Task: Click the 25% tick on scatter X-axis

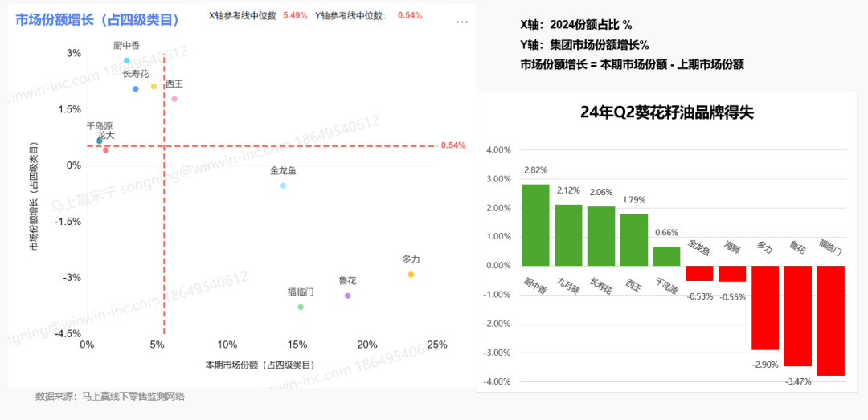Action: [x=436, y=345]
